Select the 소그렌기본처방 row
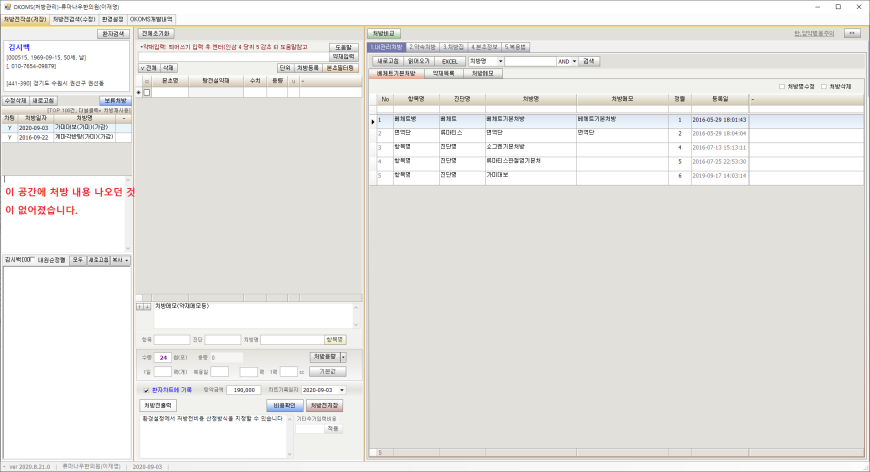Viewport: 870px width, 472px height. [x=616, y=148]
